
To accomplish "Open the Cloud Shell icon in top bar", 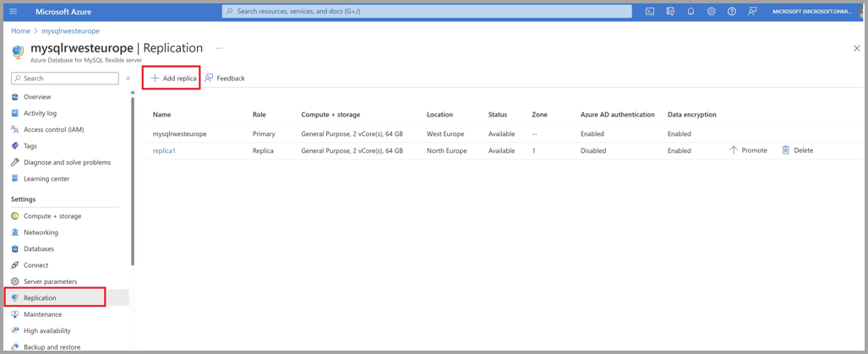I will click(649, 12).
